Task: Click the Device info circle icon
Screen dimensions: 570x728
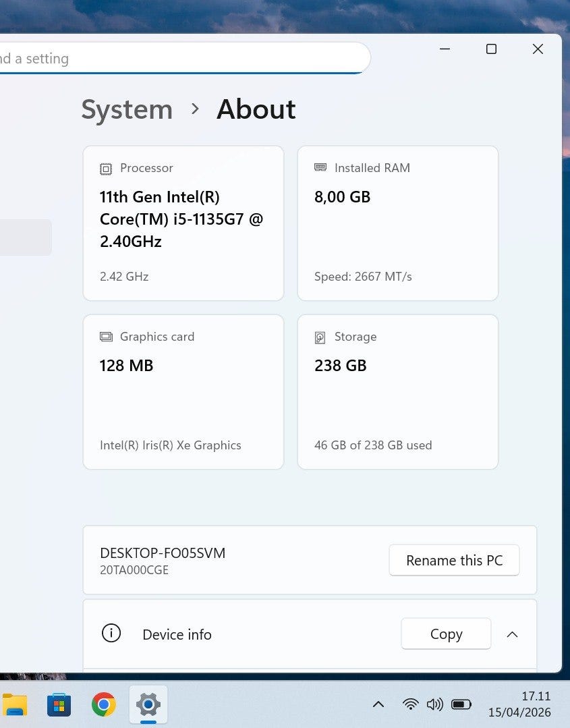Action: point(111,634)
